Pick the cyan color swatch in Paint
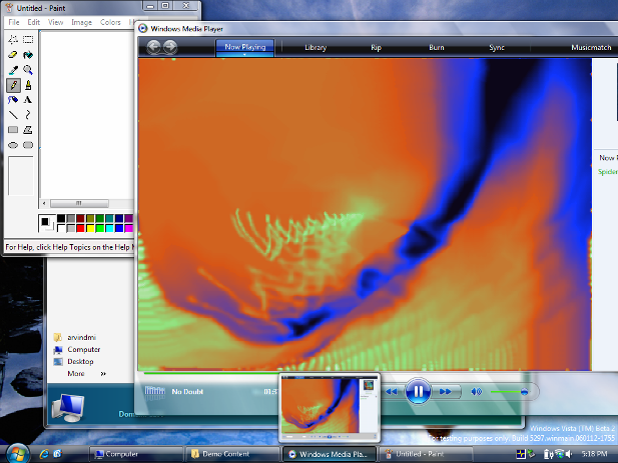 [x=109, y=228]
